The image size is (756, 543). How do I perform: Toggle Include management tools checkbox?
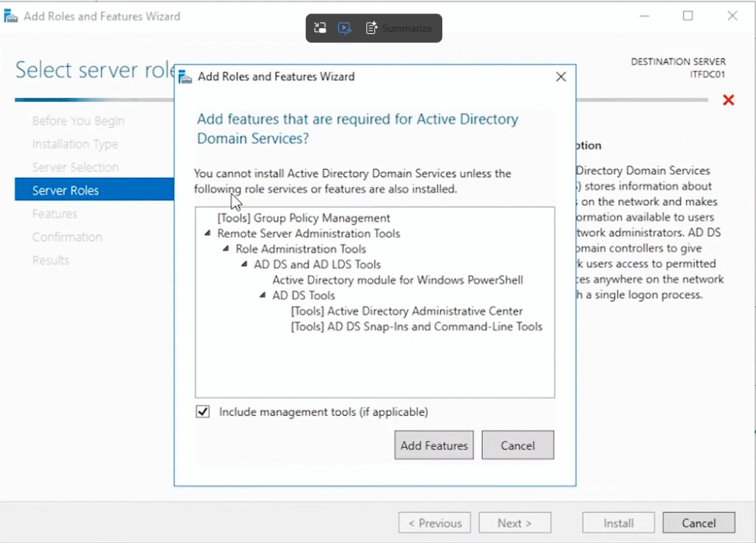pyautogui.click(x=202, y=411)
